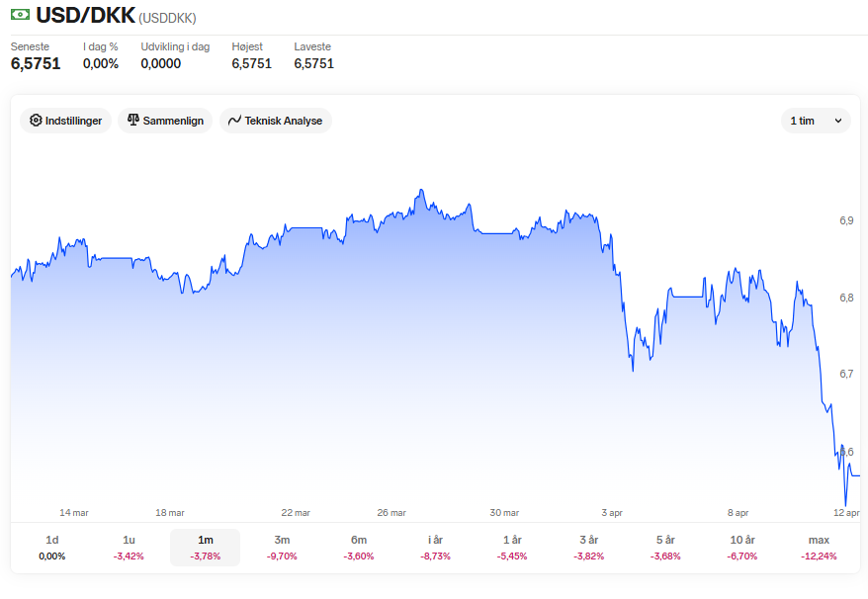The image size is (868, 599).
Task: Click the gear icon in Indstillinger
Action: click(36, 121)
